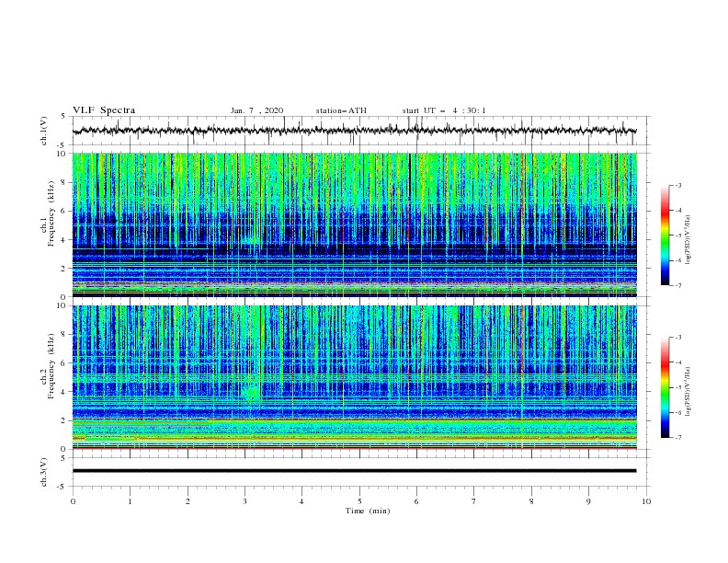The width and height of the screenshot is (728, 563).
Task: Click the lower color scale bar for ch.2
Action: click(665, 387)
